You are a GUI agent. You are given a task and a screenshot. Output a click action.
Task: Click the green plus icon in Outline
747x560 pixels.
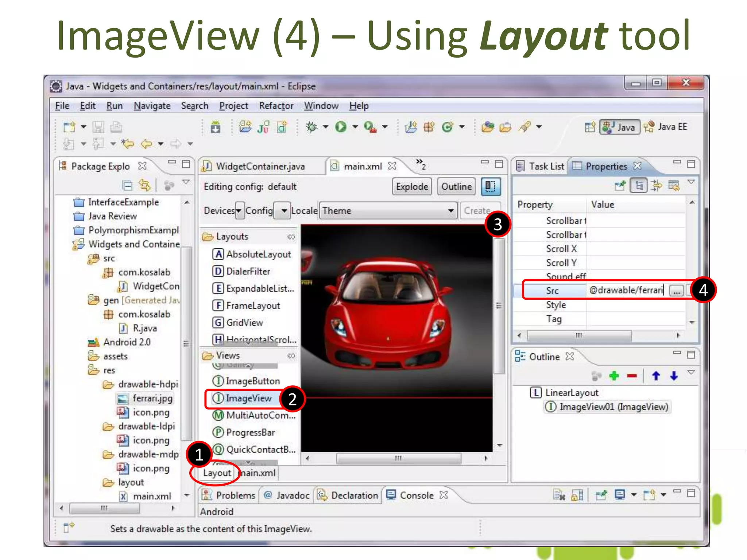[x=614, y=376]
